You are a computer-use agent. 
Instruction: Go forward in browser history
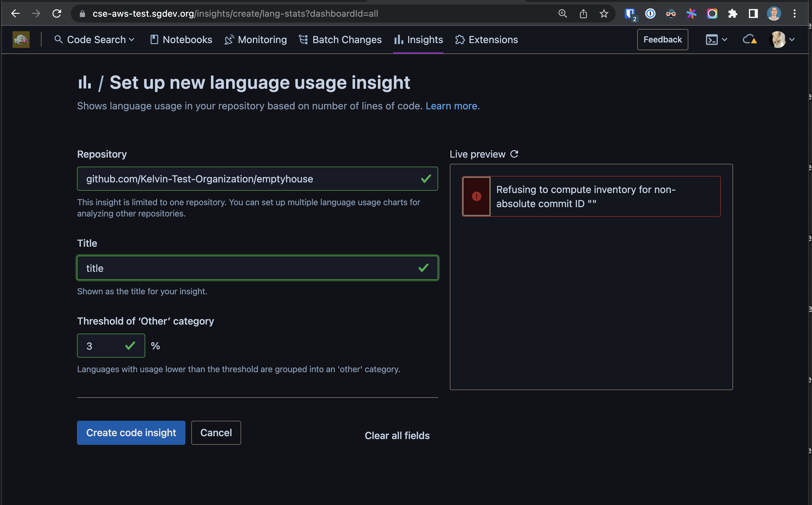click(x=36, y=14)
